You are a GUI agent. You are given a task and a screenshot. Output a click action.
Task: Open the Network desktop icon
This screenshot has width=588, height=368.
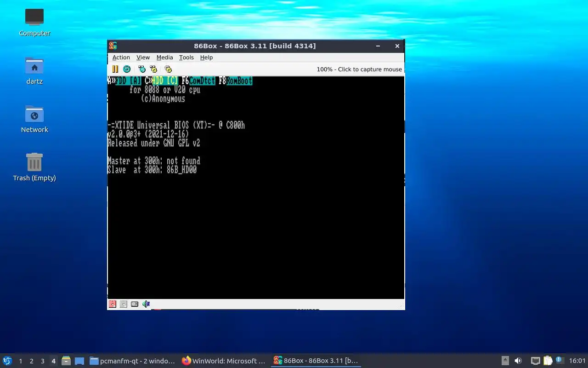34,119
